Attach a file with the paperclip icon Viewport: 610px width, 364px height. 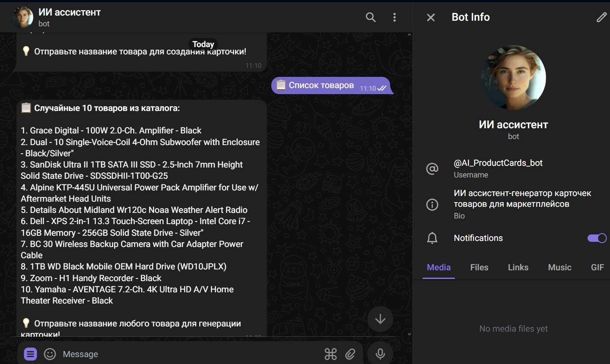pyautogui.click(x=350, y=354)
